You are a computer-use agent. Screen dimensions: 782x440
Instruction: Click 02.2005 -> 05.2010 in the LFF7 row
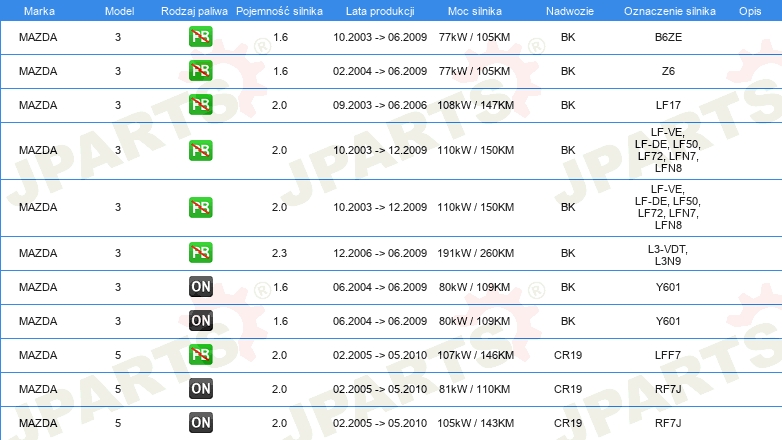tap(380, 355)
